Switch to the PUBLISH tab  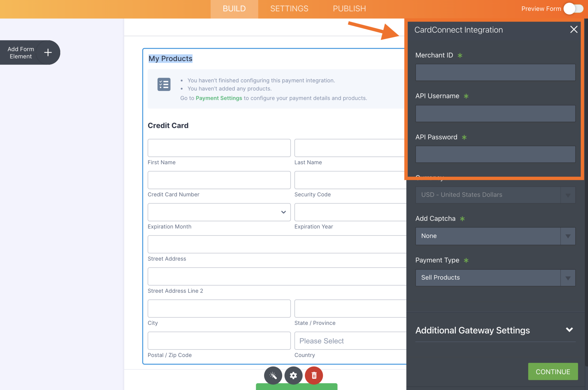click(349, 9)
